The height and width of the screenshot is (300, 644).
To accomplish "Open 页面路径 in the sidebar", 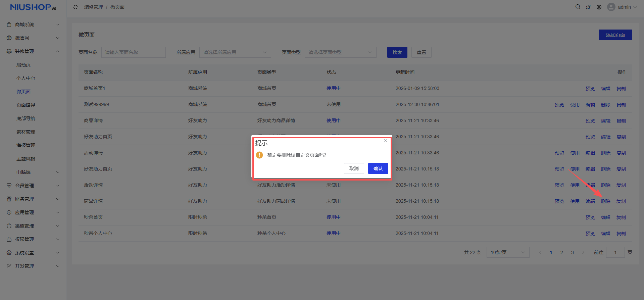I will (26, 105).
